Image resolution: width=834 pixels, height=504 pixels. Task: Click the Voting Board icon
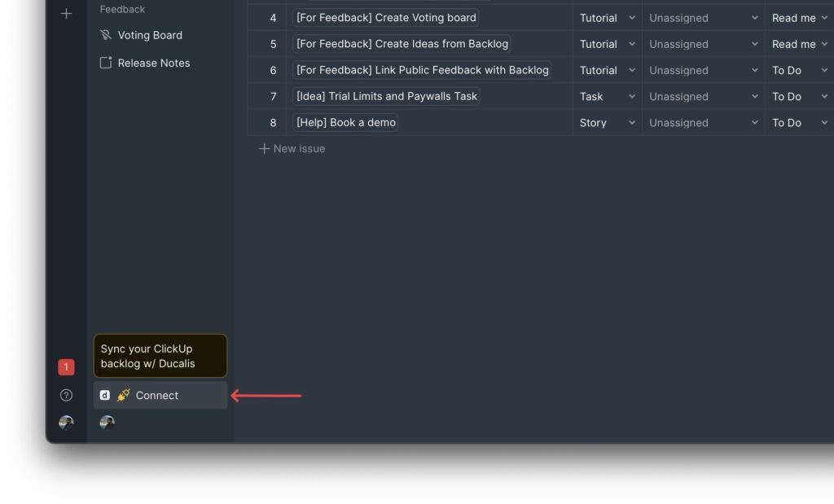[105, 35]
